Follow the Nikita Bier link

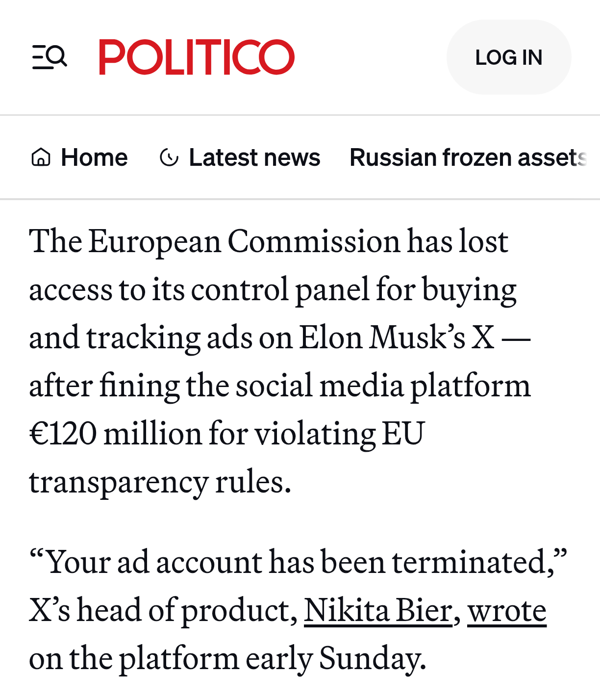(x=378, y=611)
